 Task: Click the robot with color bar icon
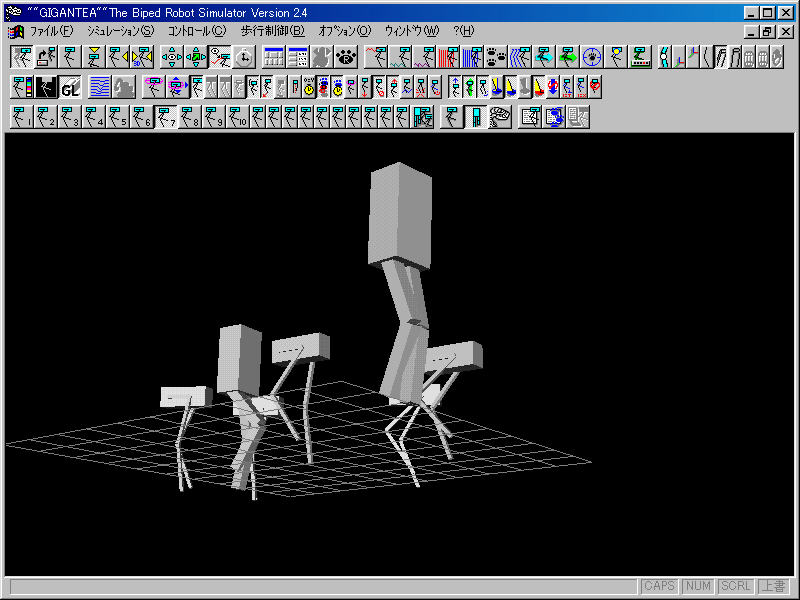(22, 87)
